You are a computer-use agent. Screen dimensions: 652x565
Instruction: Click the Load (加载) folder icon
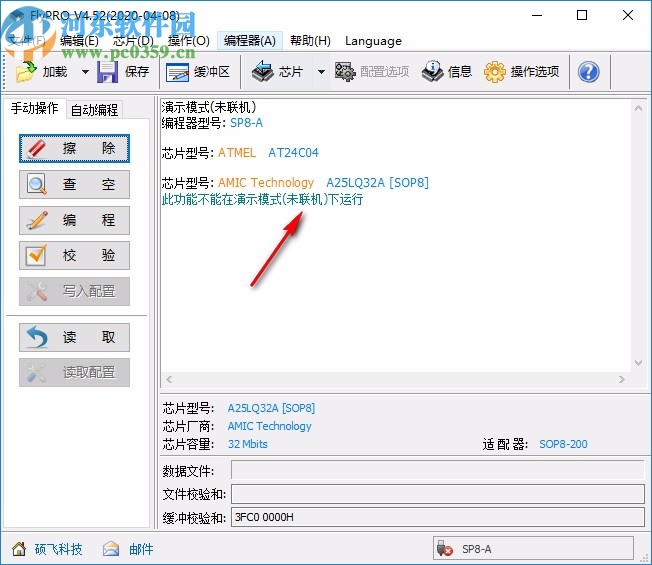point(26,72)
